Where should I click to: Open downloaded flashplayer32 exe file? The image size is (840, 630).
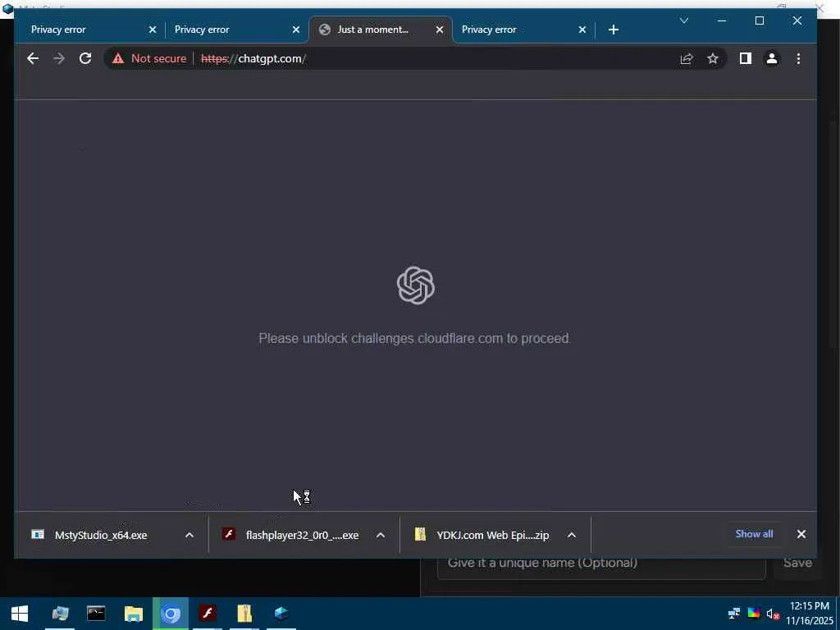click(x=302, y=535)
